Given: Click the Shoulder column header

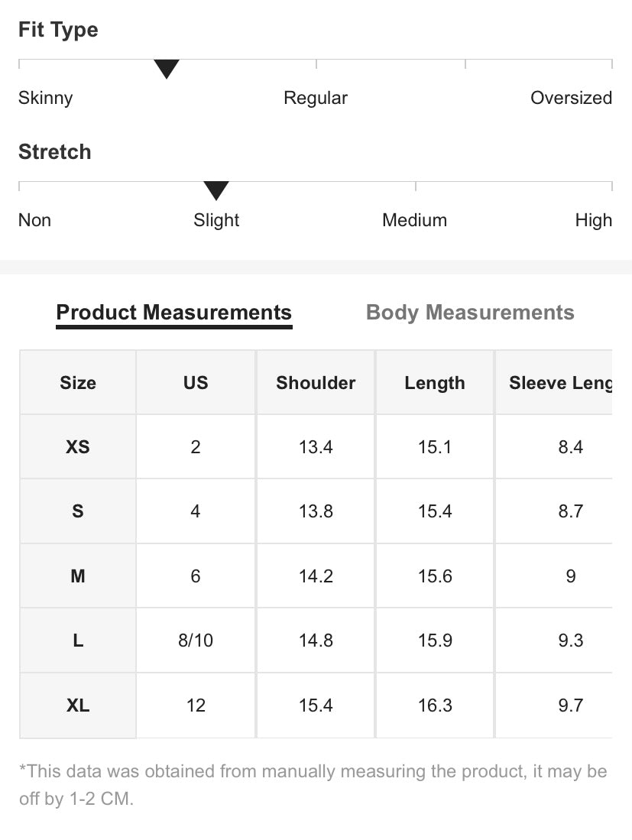Looking at the screenshot, I should click(316, 382).
